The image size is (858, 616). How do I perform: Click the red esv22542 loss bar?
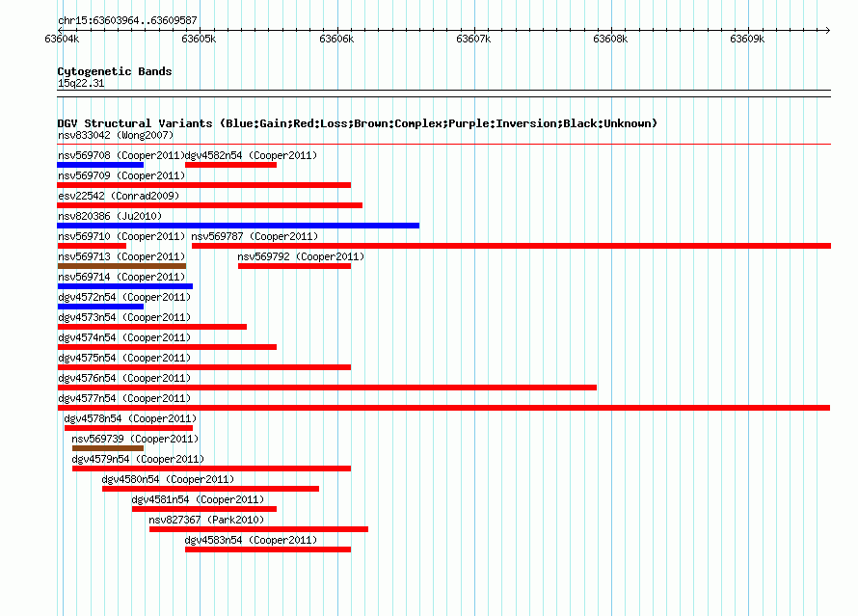tap(209, 205)
